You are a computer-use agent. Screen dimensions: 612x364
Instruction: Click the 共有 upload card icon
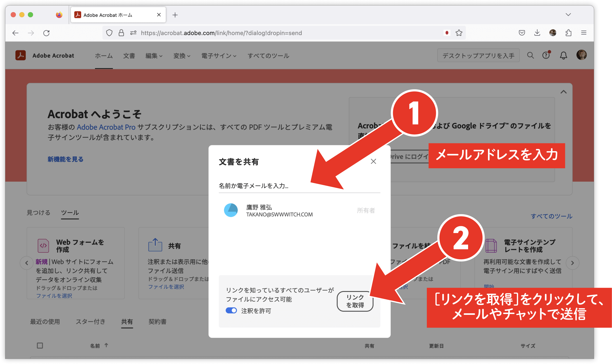pyautogui.click(x=155, y=245)
